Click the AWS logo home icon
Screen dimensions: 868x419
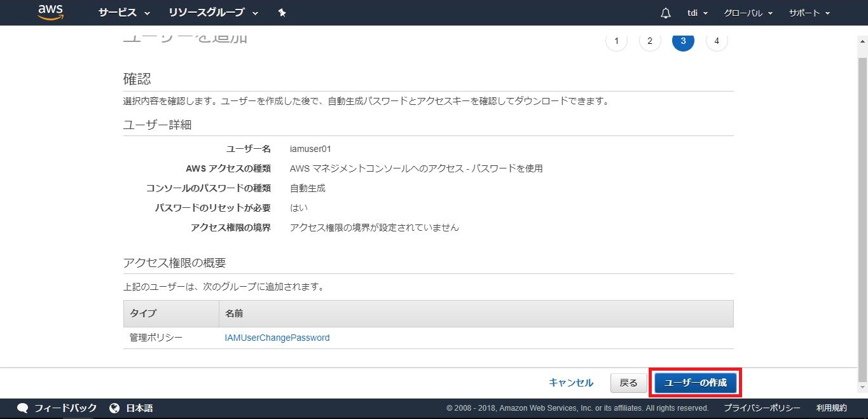[x=50, y=12]
